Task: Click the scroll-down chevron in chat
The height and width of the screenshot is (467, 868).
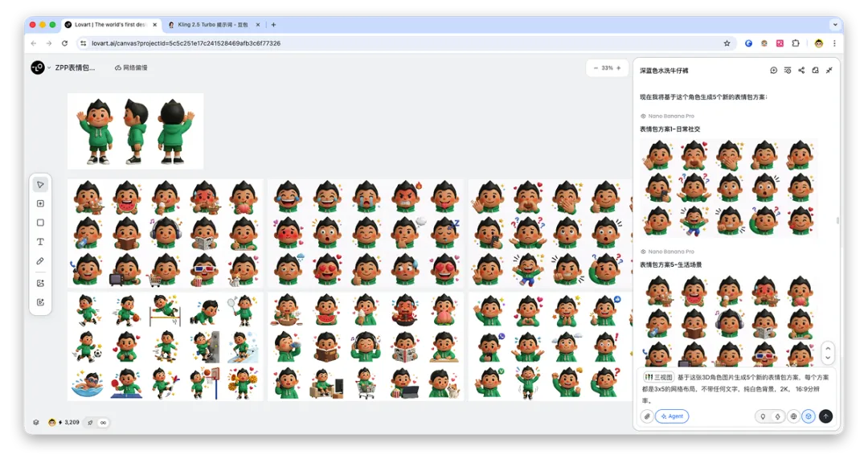Action: point(828,357)
